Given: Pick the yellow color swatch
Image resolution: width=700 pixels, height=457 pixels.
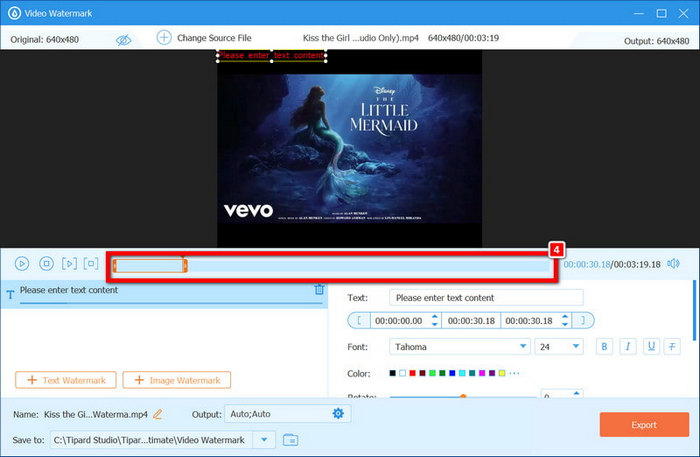Looking at the screenshot, I should (x=502, y=373).
